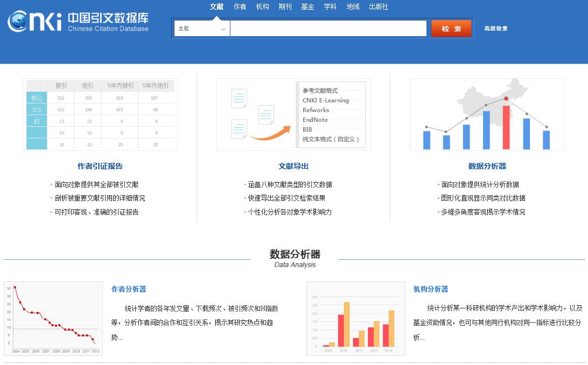Screen dimensions: 588x365
Task: Open the 高级检索 advanced search link
Action: coord(495,29)
